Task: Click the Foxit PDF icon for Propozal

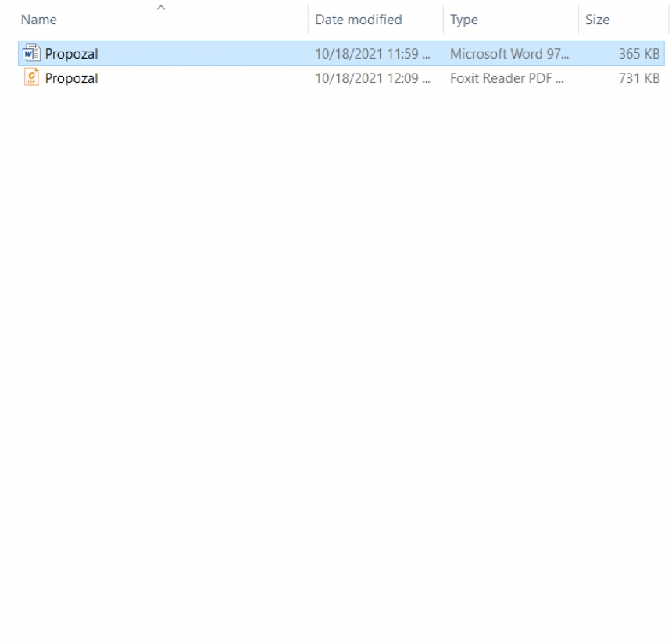Action: click(x=31, y=77)
